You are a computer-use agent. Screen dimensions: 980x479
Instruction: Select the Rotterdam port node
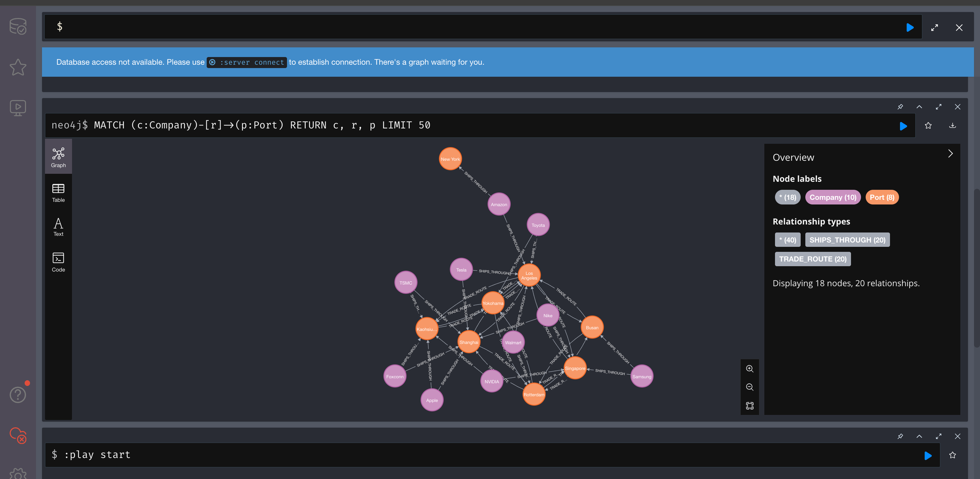pyautogui.click(x=534, y=395)
